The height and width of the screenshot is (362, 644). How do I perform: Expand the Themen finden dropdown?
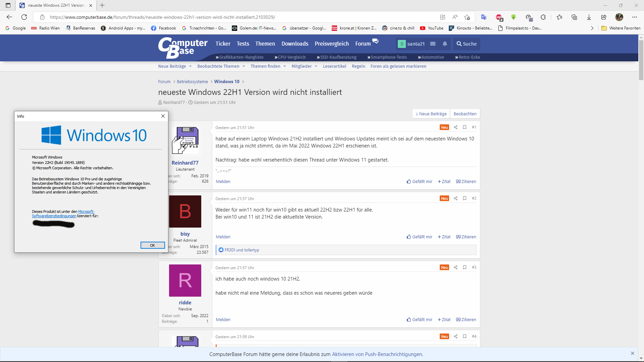coord(284,66)
